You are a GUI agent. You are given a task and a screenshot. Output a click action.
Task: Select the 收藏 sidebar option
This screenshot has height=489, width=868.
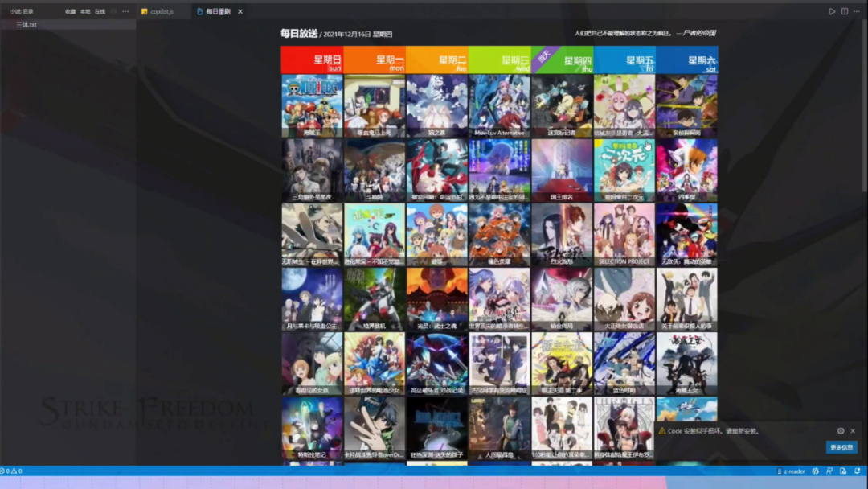tap(70, 11)
